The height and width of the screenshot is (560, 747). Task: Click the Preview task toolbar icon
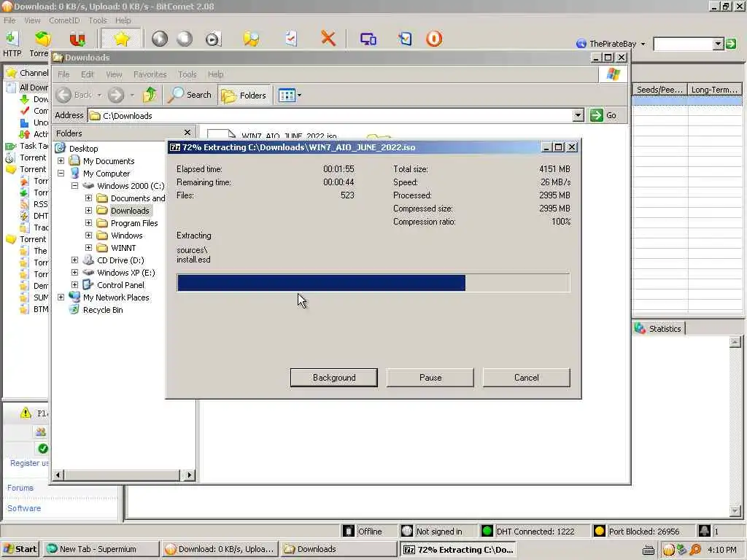(212, 39)
